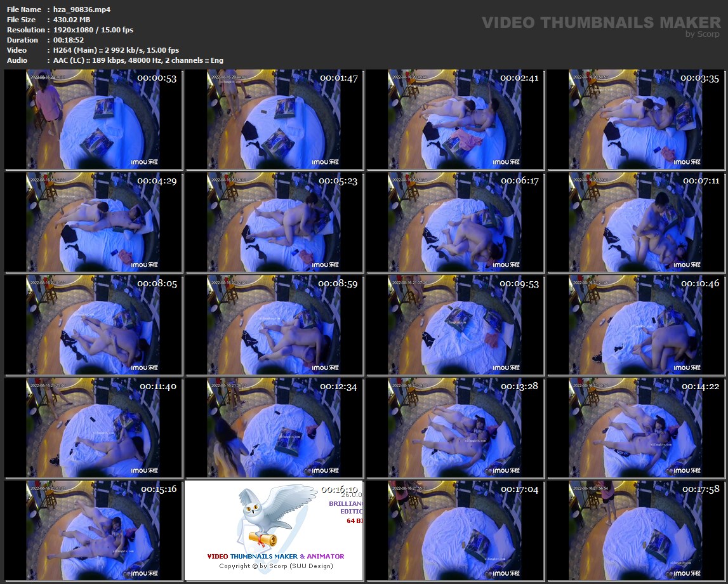Image resolution: width=728 pixels, height=584 pixels.
Task: Open the thumbnail stamped 00:02:41
Action: (x=456, y=120)
